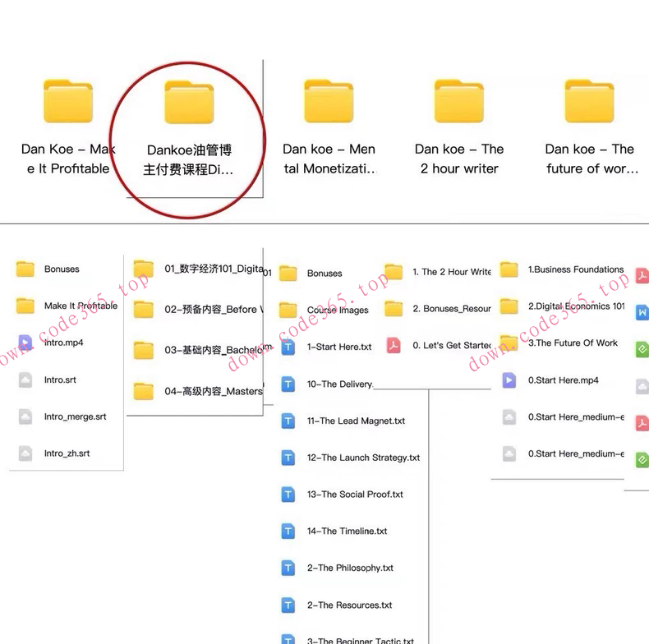Select the '2-The Resources.txt' file name
This screenshot has height=644, width=649.
coord(349,605)
